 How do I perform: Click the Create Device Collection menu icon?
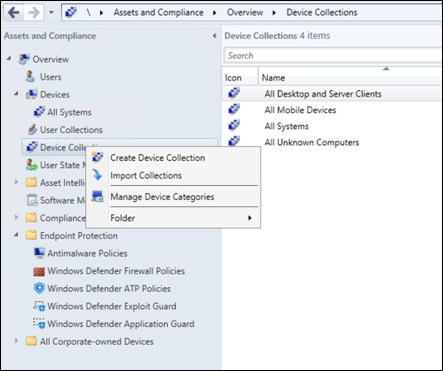coord(97,157)
